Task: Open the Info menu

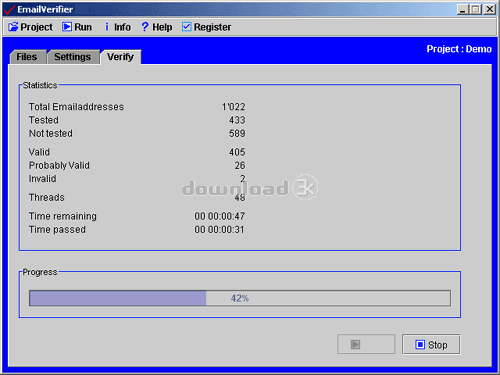Action: pyautogui.click(x=118, y=27)
